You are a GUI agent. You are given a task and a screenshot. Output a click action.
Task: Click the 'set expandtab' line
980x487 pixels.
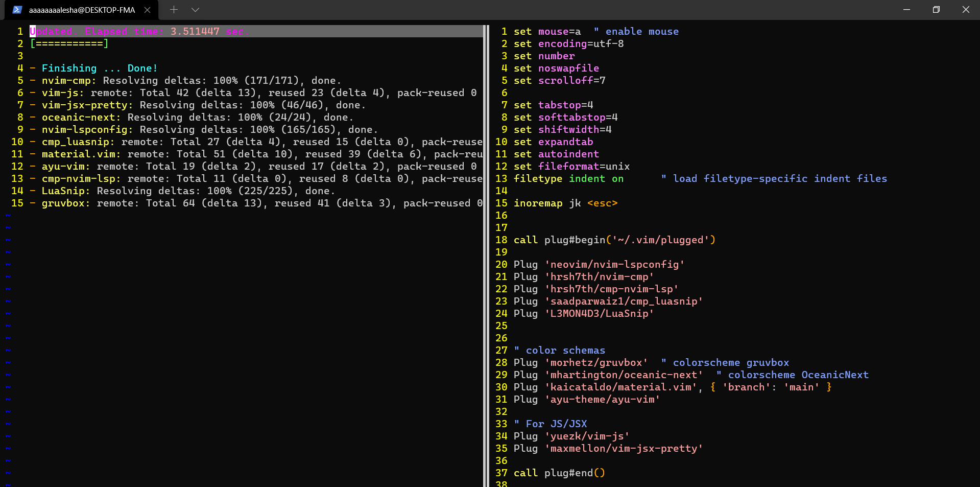(x=553, y=142)
